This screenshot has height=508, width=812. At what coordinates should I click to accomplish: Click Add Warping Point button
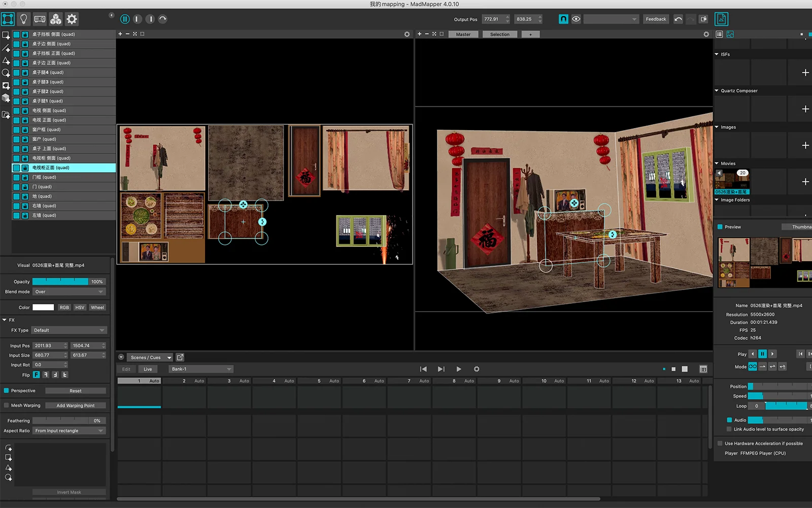pos(76,405)
